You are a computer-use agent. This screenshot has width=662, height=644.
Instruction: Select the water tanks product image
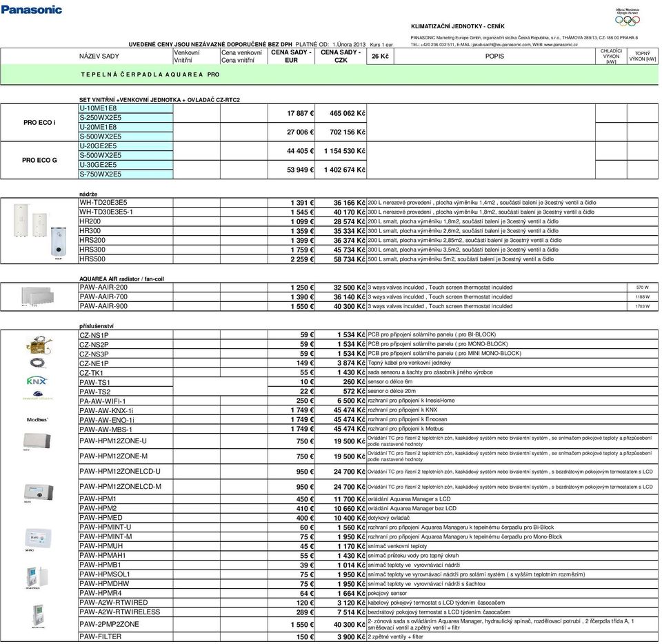[x=39, y=230]
